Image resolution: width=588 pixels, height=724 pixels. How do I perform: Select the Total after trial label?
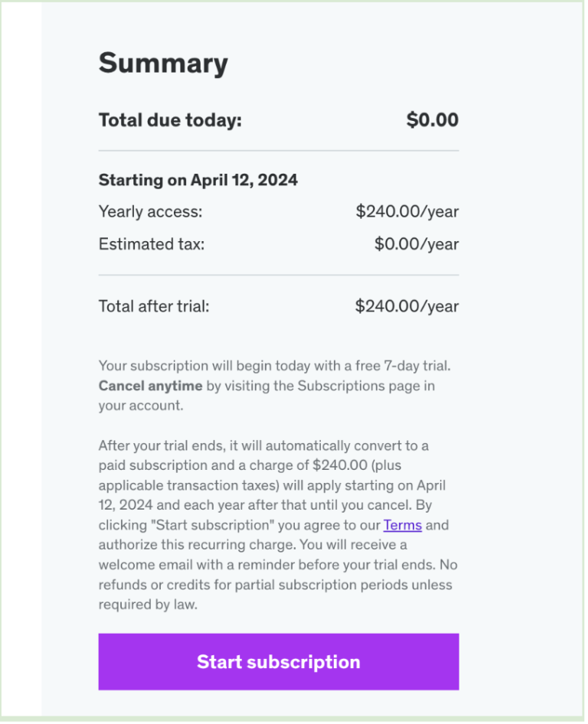tap(154, 306)
